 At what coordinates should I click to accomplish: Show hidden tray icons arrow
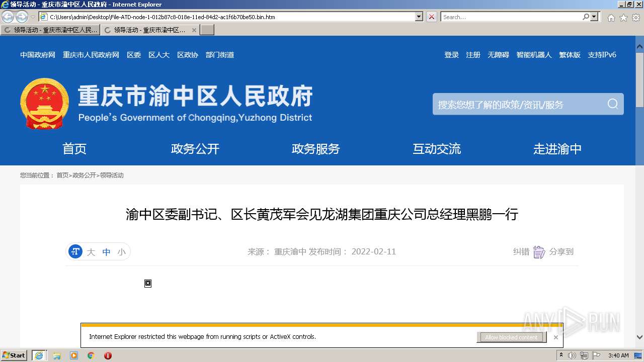tap(561, 355)
